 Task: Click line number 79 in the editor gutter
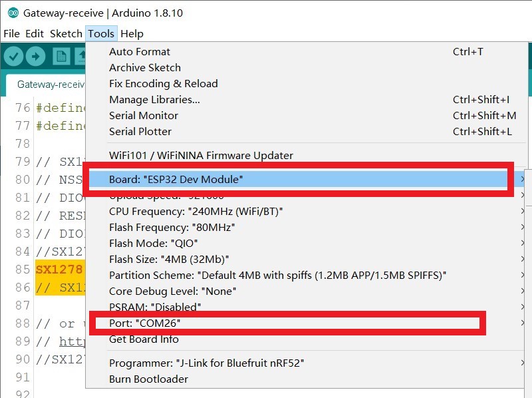tap(23, 162)
